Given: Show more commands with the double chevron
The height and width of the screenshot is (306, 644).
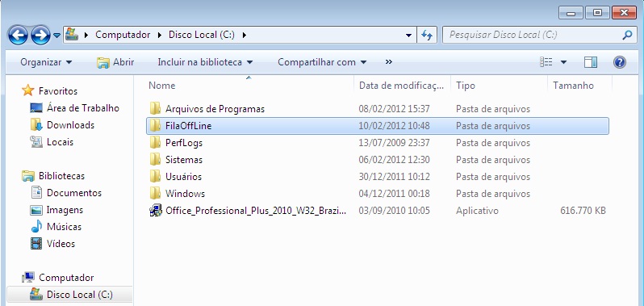Looking at the screenshot, I should click(x=388, y=62).
